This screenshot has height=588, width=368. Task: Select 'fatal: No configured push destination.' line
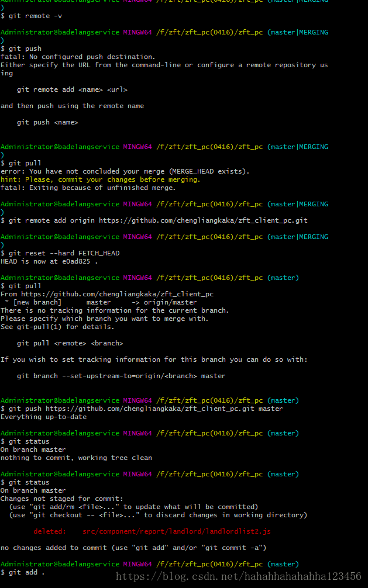point(78,57)
